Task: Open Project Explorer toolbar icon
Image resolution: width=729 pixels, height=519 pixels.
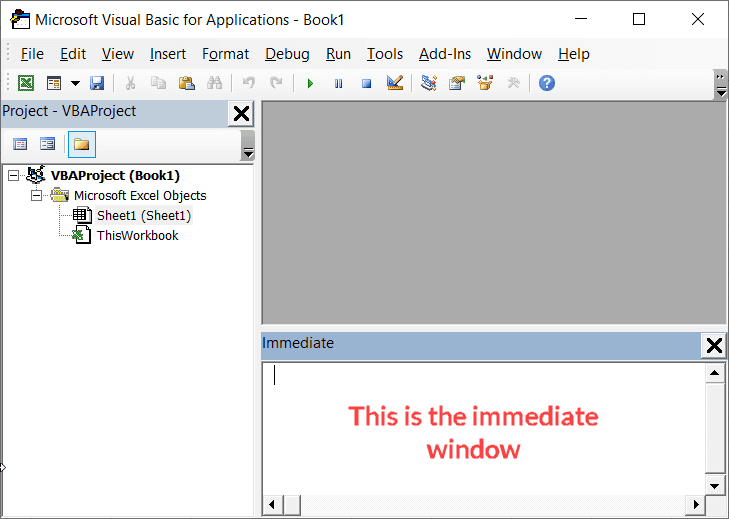Action: coord(429,83)
